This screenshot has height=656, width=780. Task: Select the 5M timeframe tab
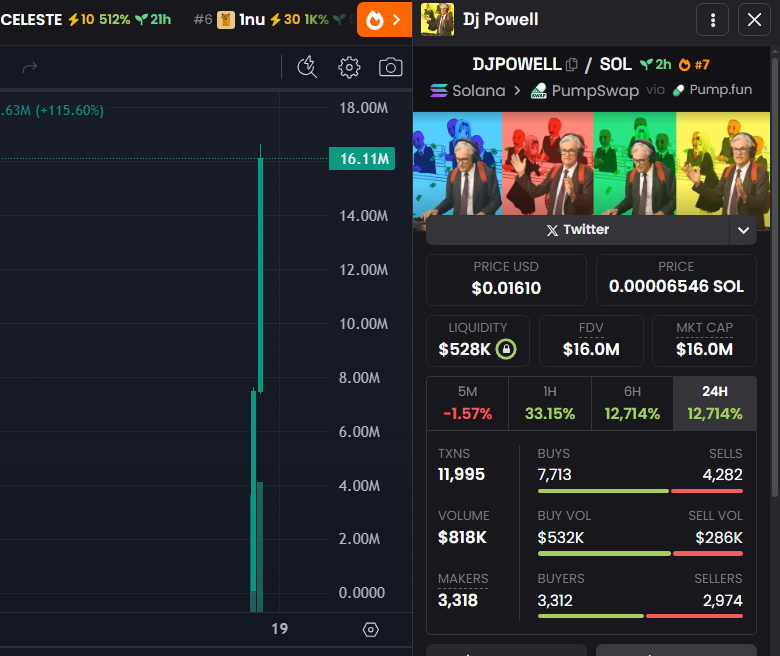468,403
